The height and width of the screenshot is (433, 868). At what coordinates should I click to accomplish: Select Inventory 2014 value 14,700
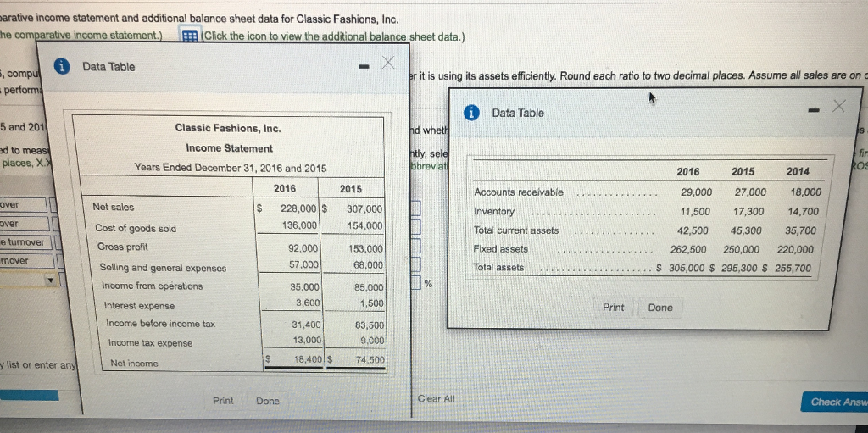[803, 212]
